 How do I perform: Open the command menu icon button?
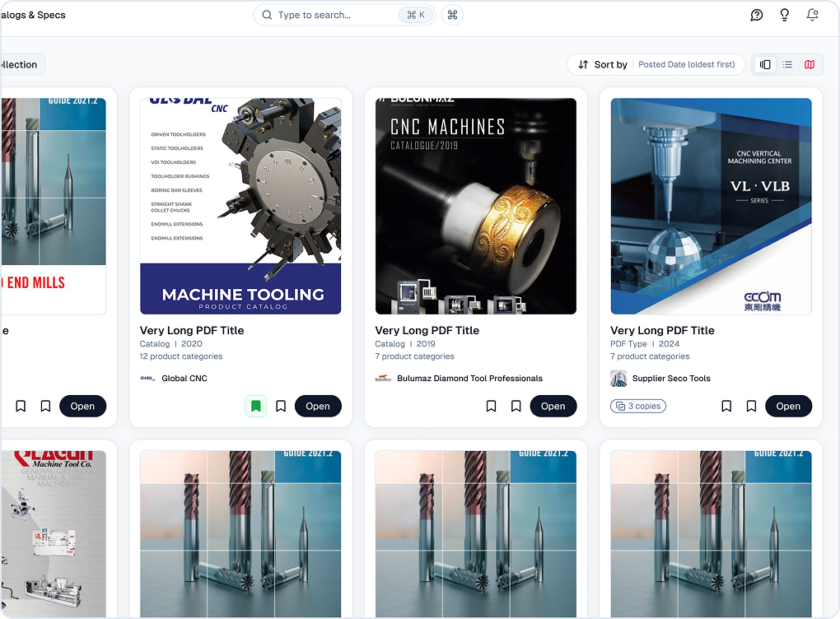[x=452, y=15]
